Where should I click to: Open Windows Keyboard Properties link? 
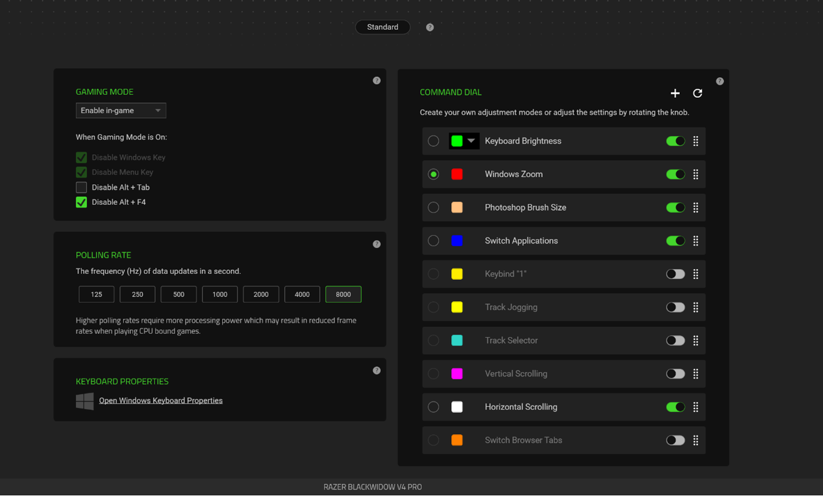(161, 400)
